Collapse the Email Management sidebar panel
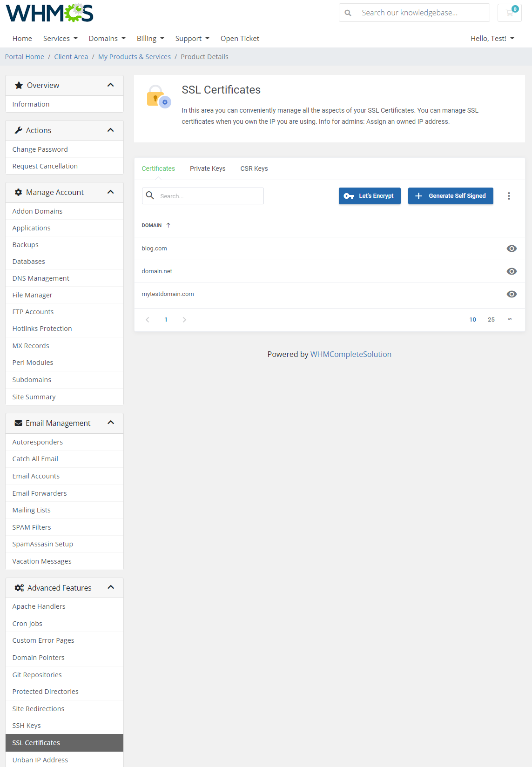 (x=110, y=423)
